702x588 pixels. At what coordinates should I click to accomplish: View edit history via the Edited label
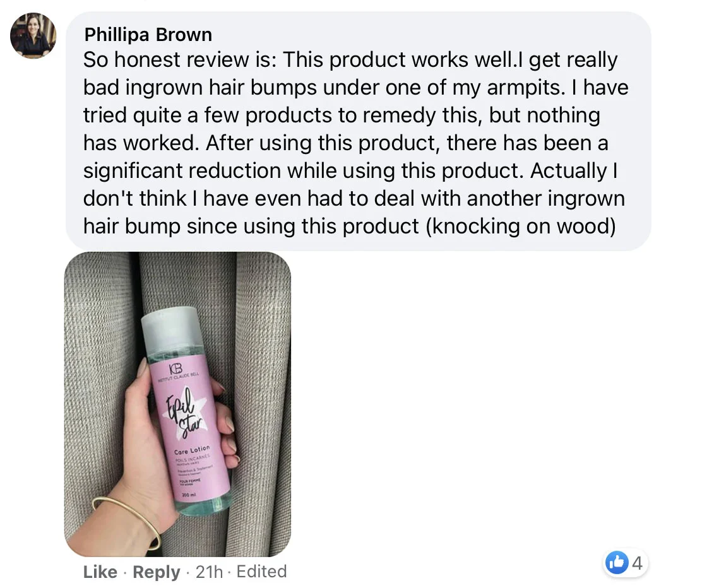tap(261, 572)
